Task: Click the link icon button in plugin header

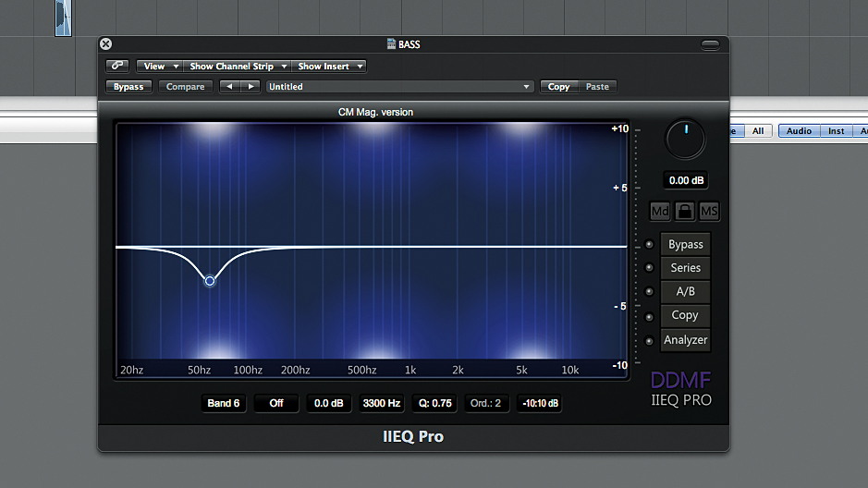Action: [x=117, y=66]
